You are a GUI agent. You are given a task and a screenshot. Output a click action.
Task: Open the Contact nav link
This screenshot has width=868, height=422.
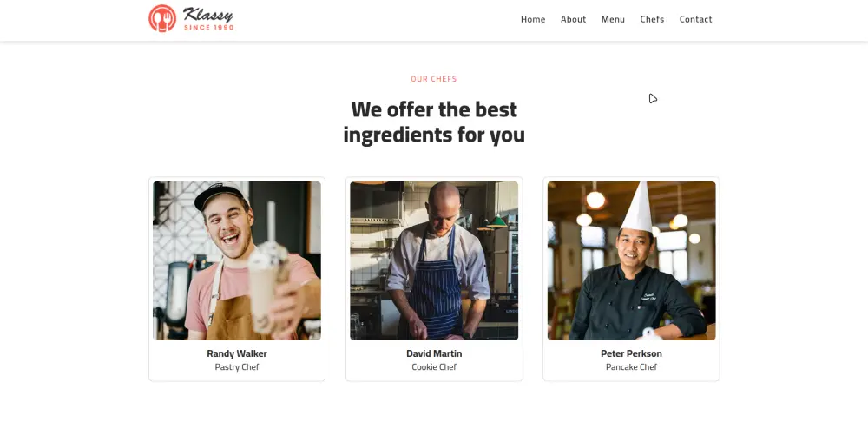point(695,19)
